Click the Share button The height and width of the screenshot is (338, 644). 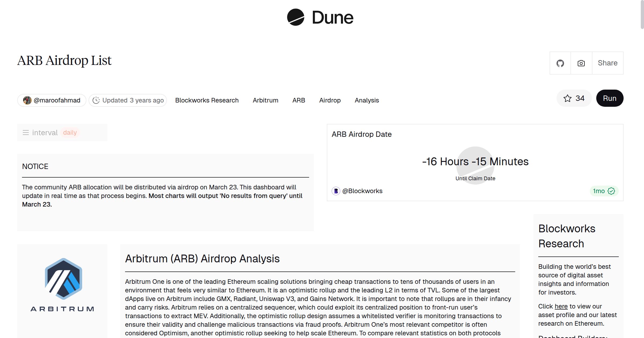[x=608, y=63]
